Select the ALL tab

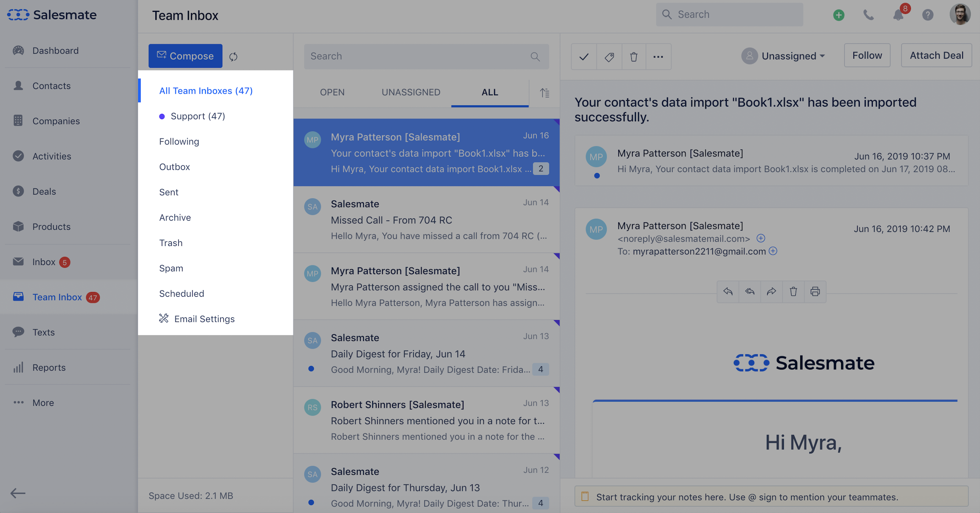coord(490,92)
